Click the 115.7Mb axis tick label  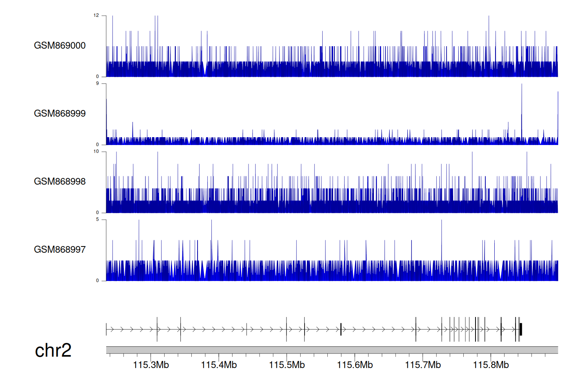tap(423, 365)
